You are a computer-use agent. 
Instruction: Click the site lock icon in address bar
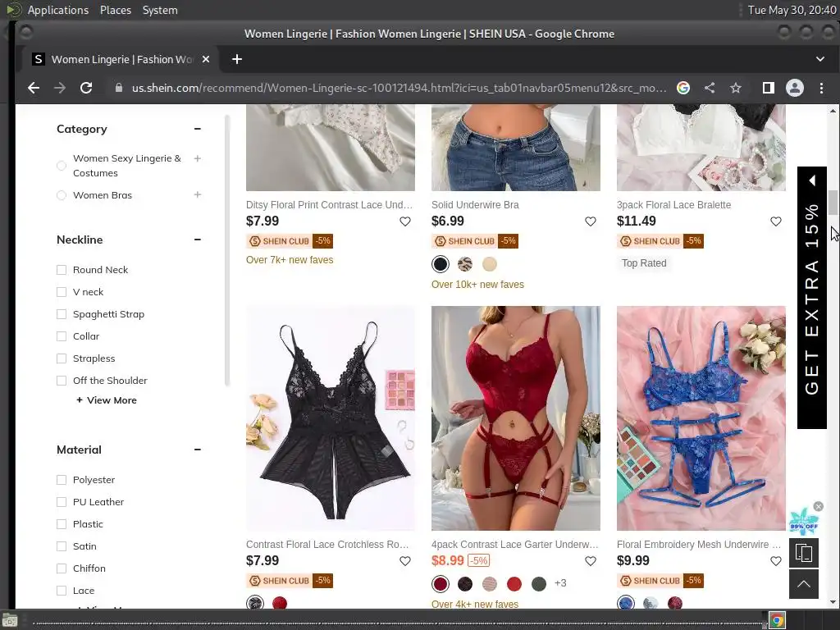118,88
